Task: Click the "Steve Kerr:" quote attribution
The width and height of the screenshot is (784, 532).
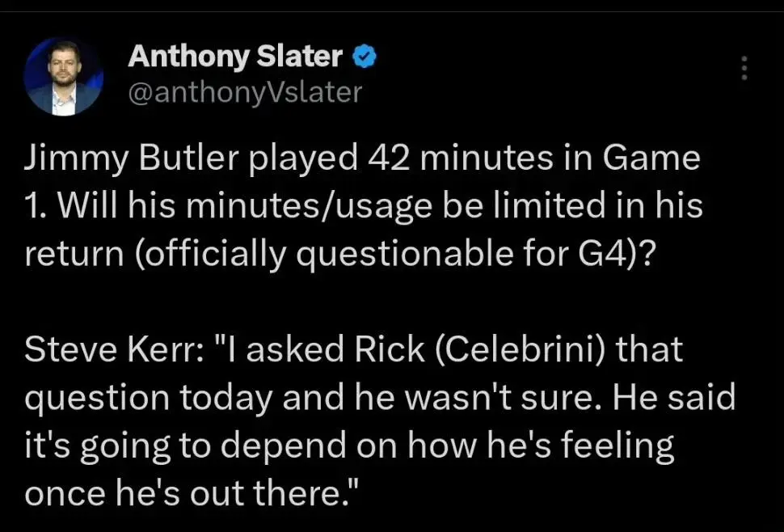Action: coord(114,350)
